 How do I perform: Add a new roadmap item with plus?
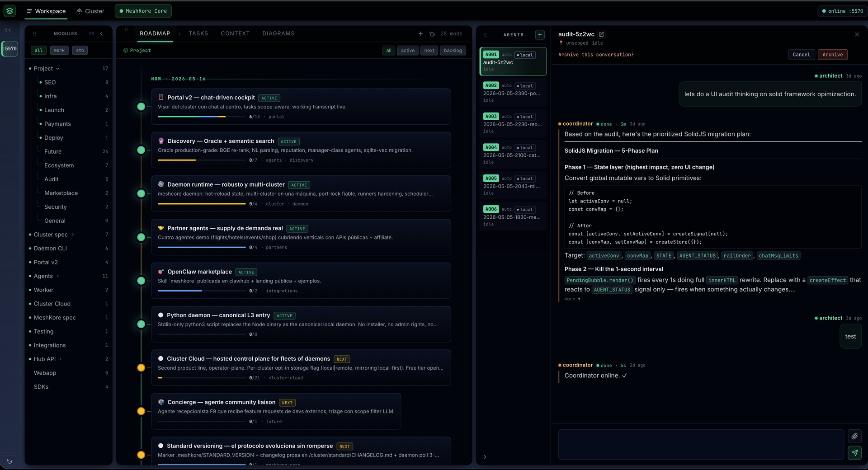pos(420,33)
